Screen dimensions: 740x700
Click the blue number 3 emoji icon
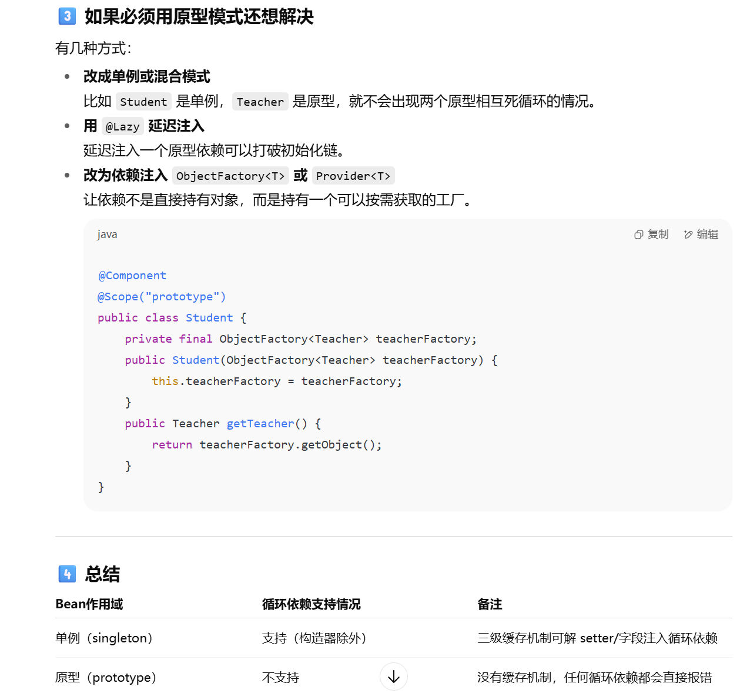tap(67, 16)
